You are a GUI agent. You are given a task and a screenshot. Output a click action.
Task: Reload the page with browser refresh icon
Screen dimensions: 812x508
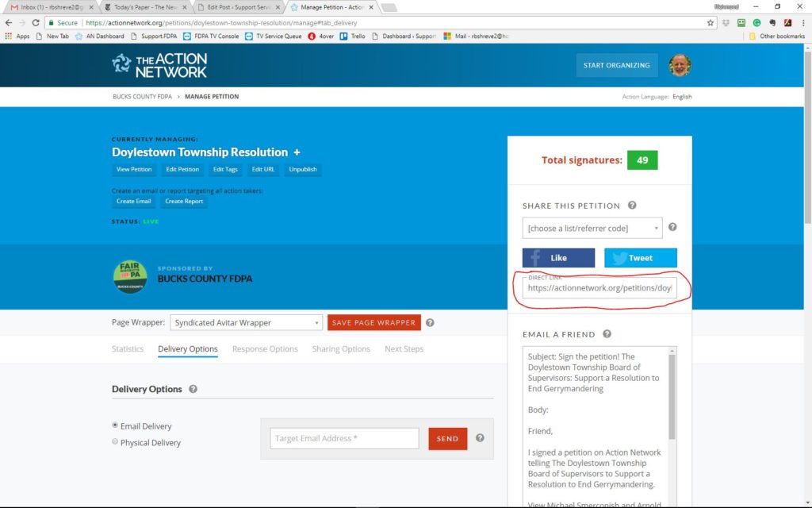click(36, 23)
